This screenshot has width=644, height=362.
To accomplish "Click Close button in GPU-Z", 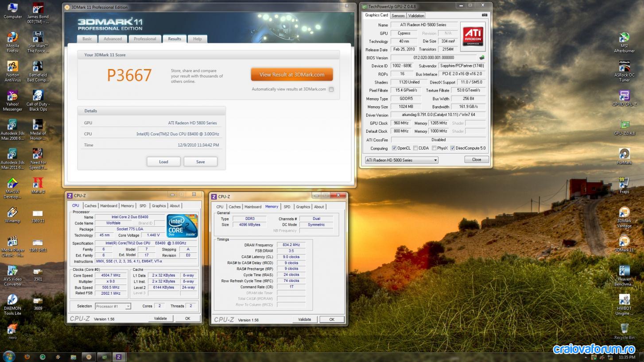I will 477,159.
